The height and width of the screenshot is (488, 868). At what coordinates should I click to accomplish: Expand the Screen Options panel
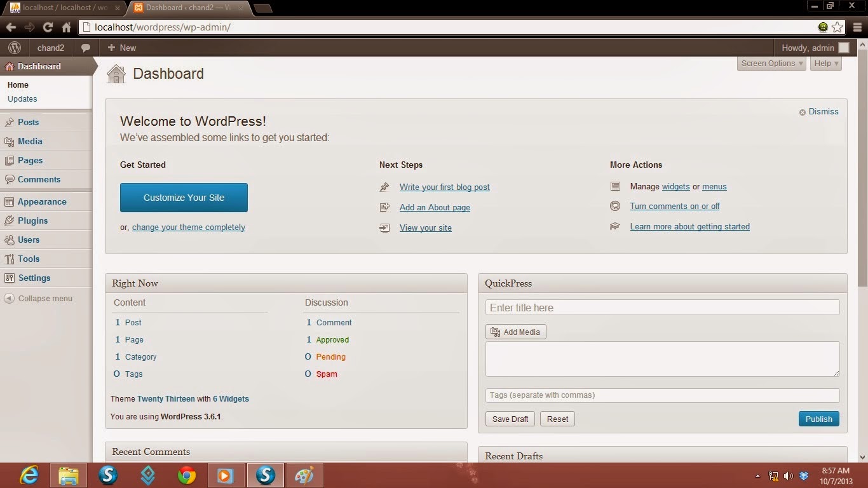point(772,64)
